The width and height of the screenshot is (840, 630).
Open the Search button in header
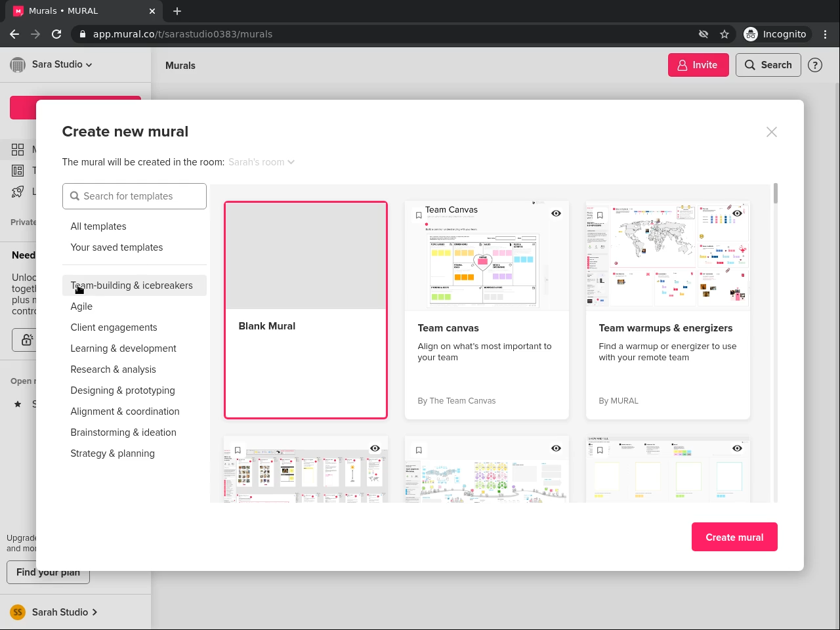[768, 65]
